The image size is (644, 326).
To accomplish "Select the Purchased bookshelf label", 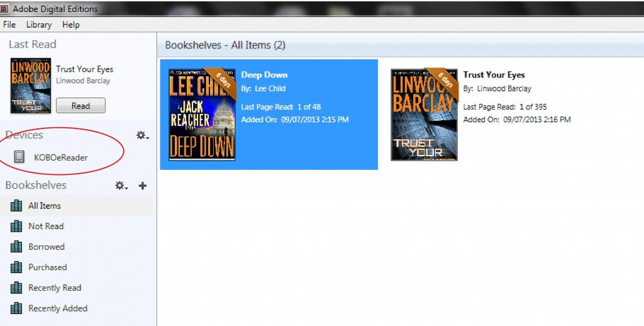I will click(x=48, y=267).
